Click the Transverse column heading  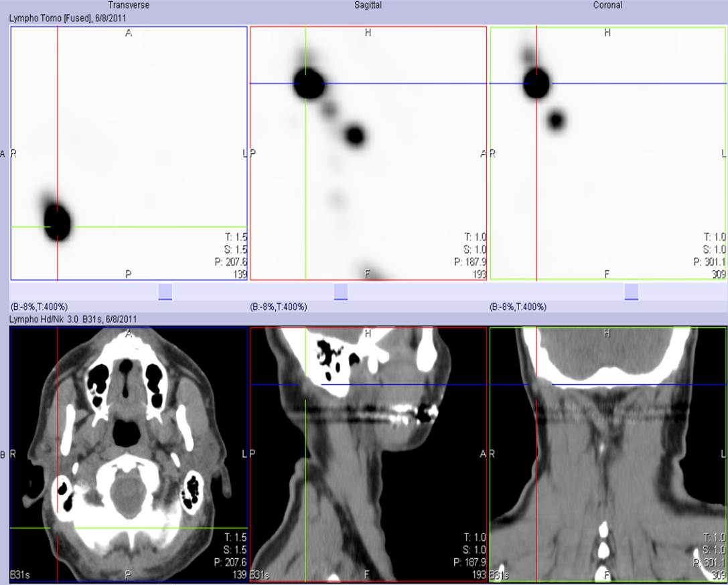pos(129,5)
